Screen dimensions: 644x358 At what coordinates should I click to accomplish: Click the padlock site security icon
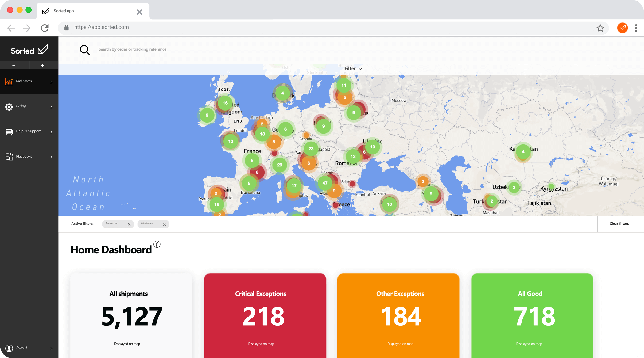(67, 28)
